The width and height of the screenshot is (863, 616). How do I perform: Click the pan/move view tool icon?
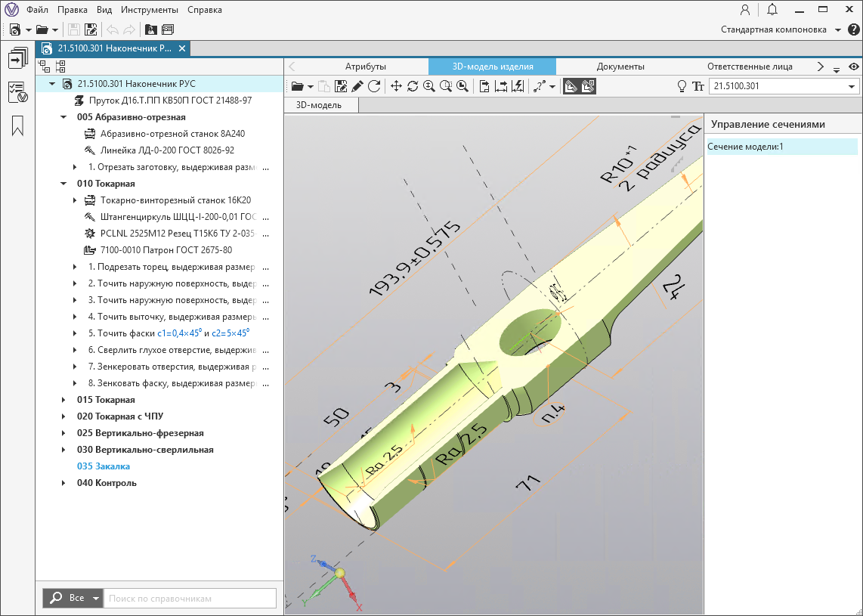pyautogui.click(x=396, y=86)
